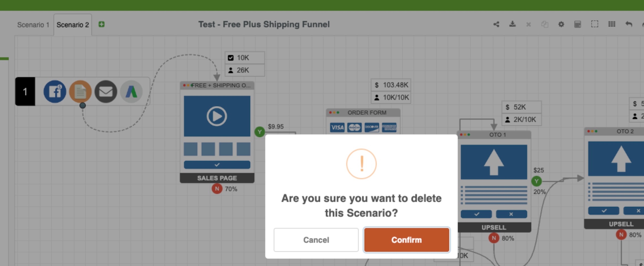
Task: Toggle the grid view icon
Action: point(612,24)
